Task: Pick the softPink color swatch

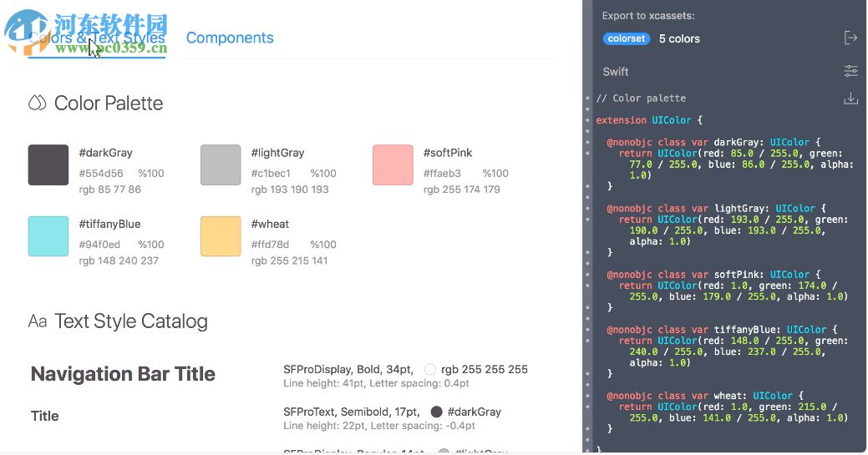Action: (393, 165)
